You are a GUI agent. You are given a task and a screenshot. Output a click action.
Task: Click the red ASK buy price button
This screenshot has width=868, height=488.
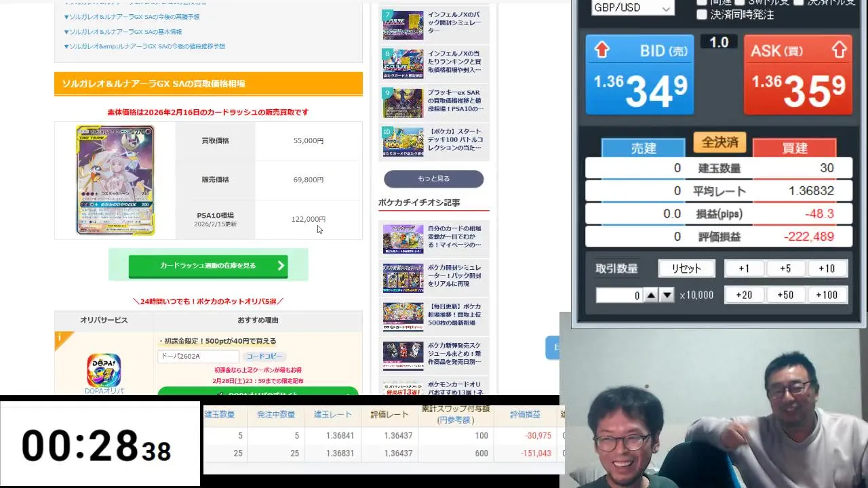coord(798,75)
